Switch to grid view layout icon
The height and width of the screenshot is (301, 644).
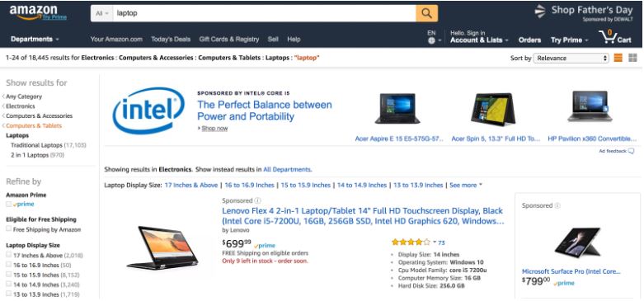633,58
